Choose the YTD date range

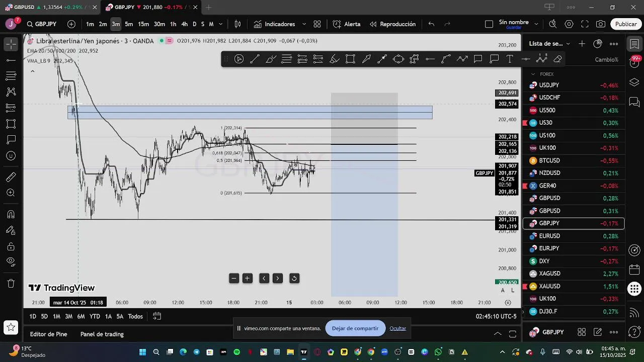click(x=95, y=316)
